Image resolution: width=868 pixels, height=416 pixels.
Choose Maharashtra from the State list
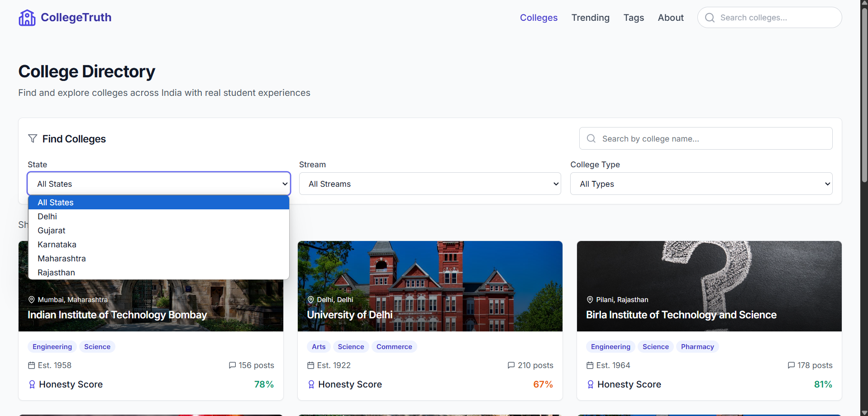coord(159,259)
